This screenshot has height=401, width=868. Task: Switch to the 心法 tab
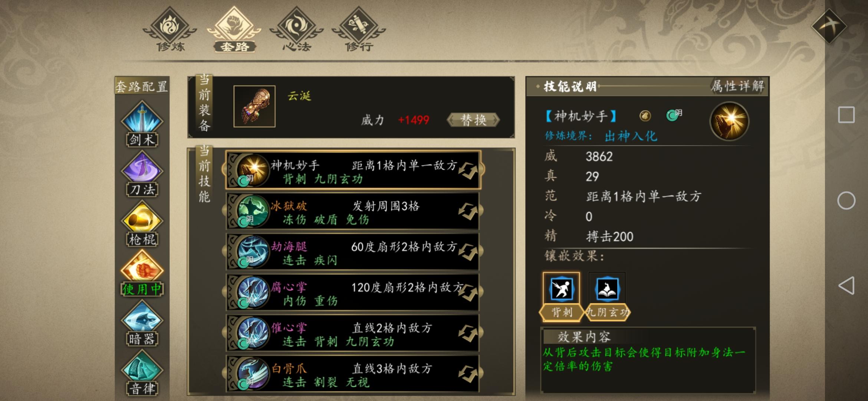tap(296, 30)
